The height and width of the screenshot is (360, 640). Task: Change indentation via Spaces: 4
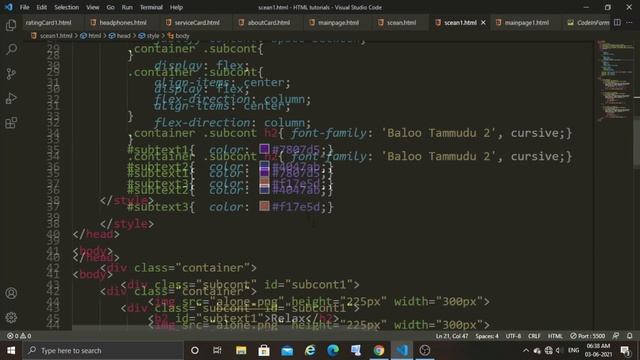tap(487, 336)
